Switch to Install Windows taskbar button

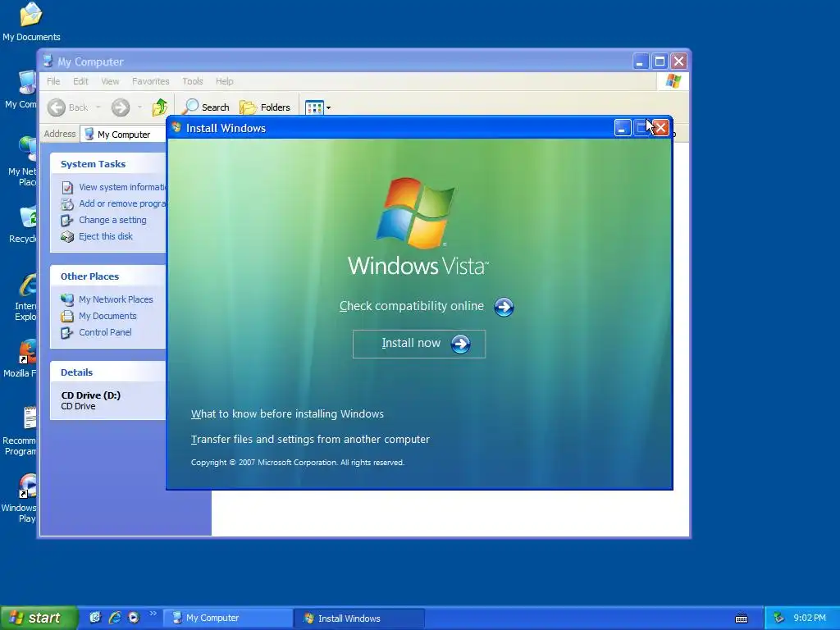[359, 619]
